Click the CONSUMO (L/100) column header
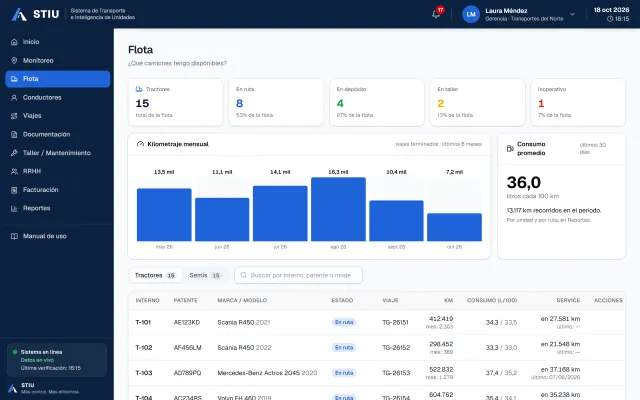Image resolution: width=640 pixels, height=400 pixels. 492,300
